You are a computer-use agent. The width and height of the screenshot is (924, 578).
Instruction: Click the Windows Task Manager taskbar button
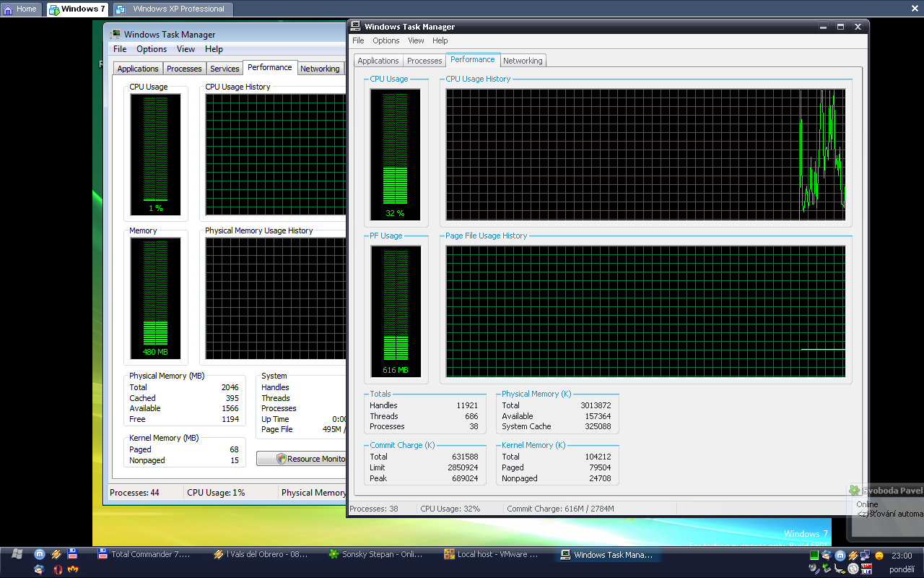[x=607, y=554]
